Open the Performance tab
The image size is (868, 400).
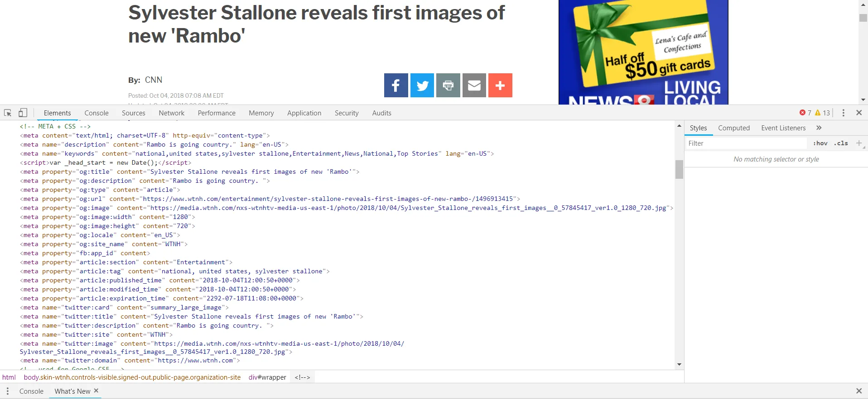pos(217,113)
